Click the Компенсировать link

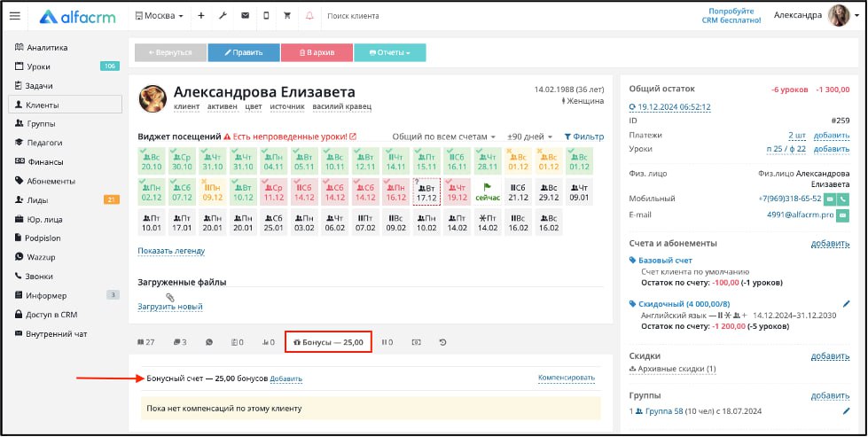pos(566,378)
